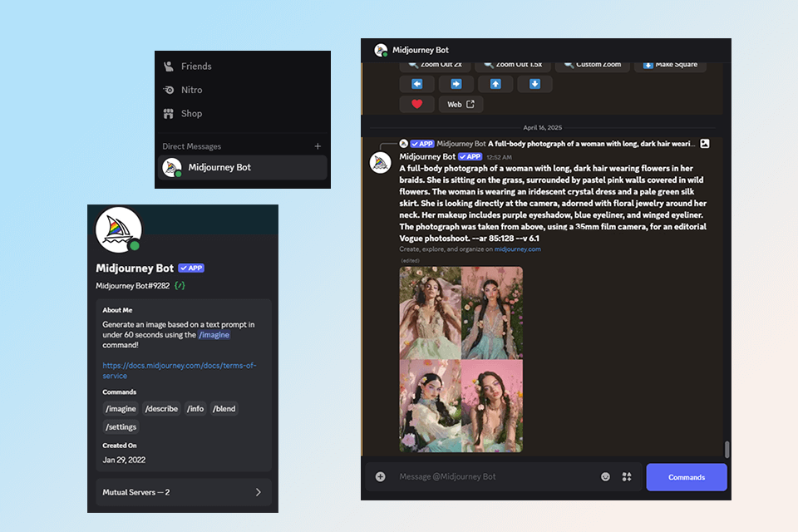Open the top-left generated image
Screen dimensions: 798x532
click(430, 313)
